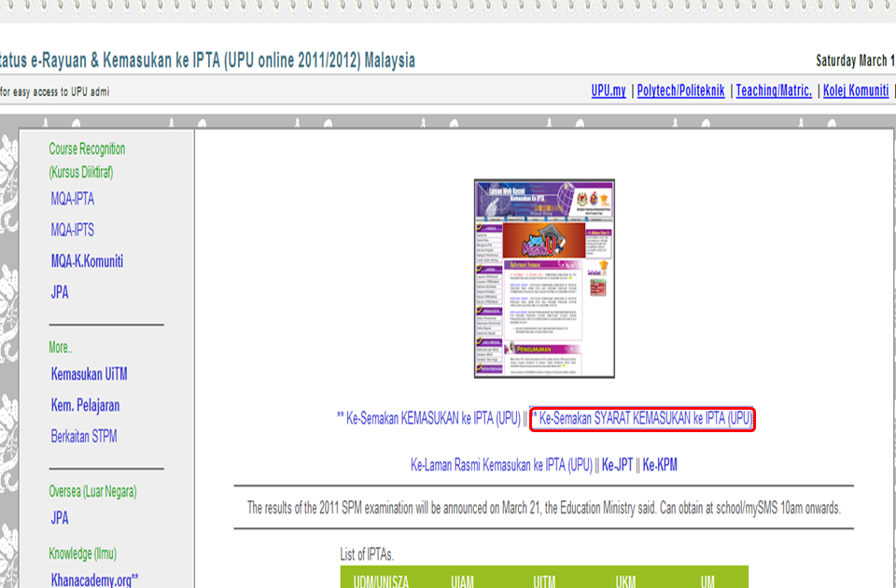Visit the Kem. Pelajaran link
The height and width of the screenshot is (588, 896).
85,405
